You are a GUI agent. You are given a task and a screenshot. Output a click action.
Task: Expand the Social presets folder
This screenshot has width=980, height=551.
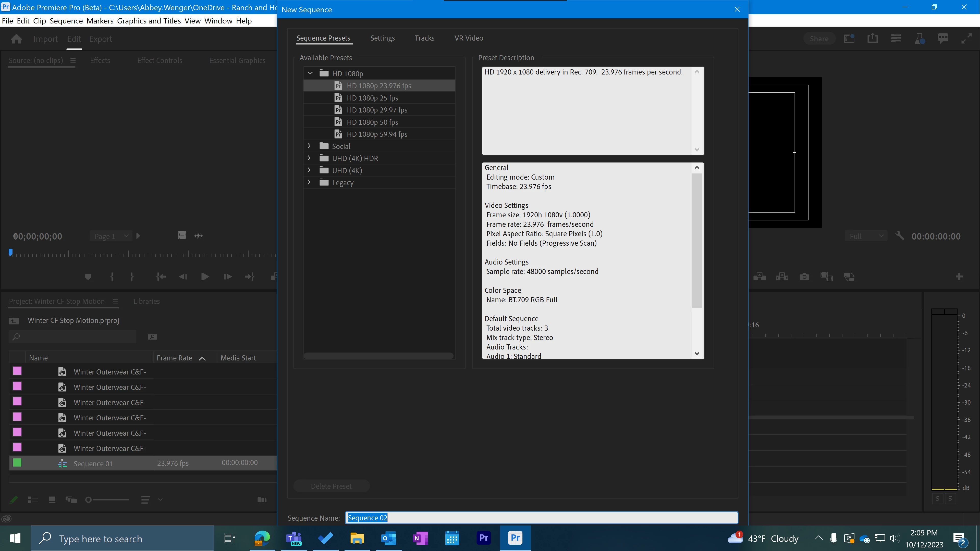[309, 146]
